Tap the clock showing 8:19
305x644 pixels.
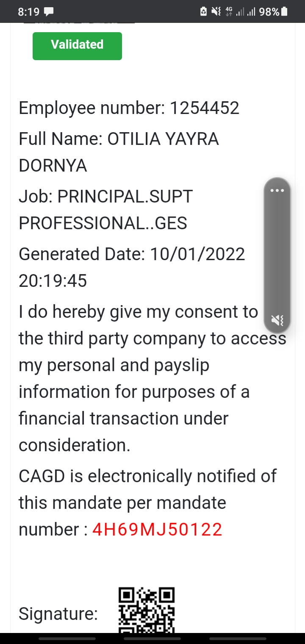29,12
